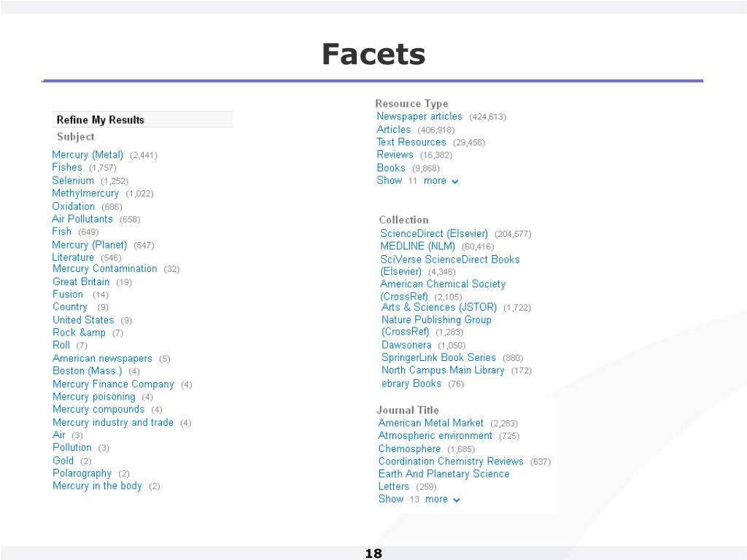Click the Dawsonera collection link
This screenshot has width=747, height=560.
[406, 345]
